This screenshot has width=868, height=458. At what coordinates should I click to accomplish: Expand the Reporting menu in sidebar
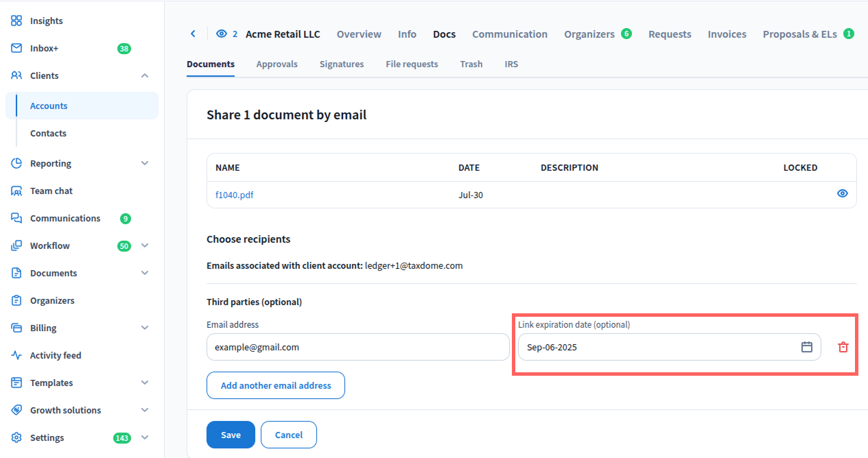click(145, 163)
